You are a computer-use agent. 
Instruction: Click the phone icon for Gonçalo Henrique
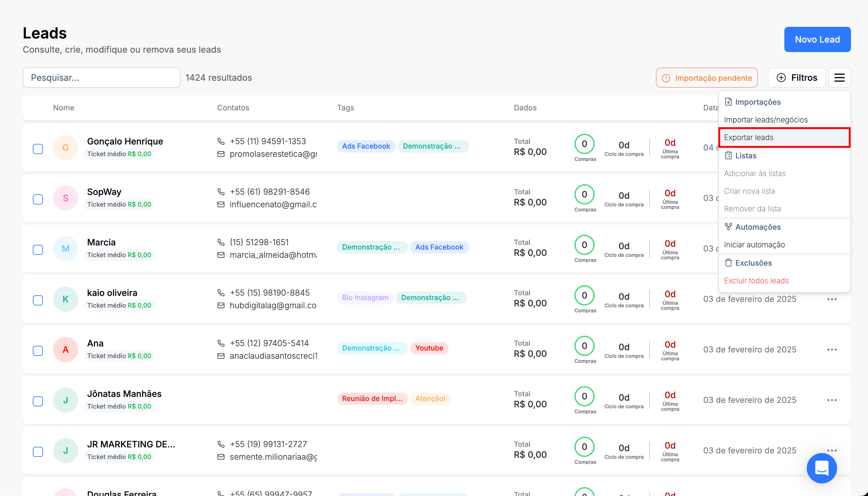coord(221,141)
